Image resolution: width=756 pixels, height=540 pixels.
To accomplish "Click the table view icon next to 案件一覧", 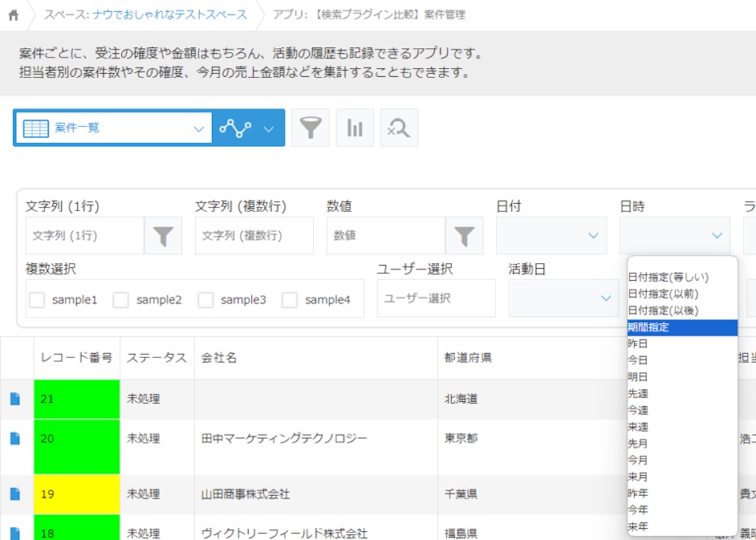I will (35, 129).
